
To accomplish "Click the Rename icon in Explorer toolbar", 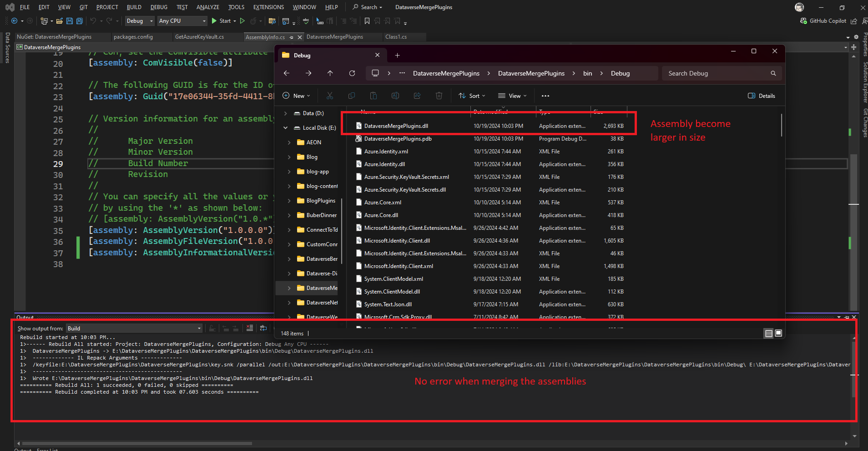I will click(395, 96).
